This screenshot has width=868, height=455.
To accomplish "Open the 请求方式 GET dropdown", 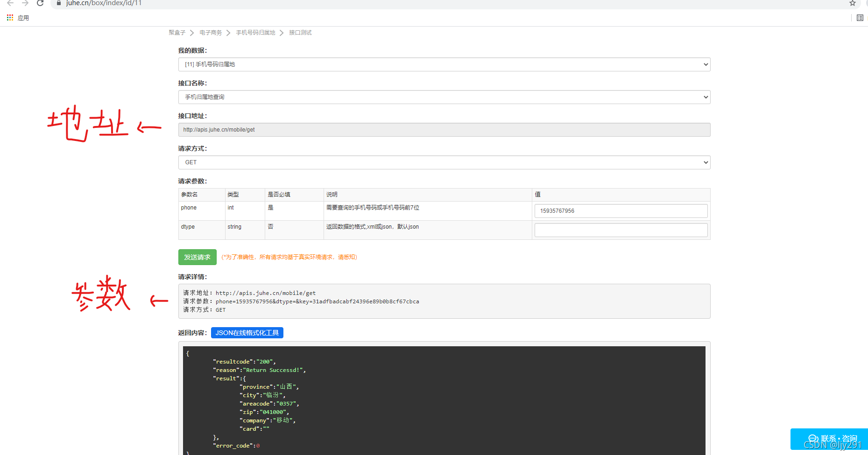I will pyautogui.click(x=444, y=162).
